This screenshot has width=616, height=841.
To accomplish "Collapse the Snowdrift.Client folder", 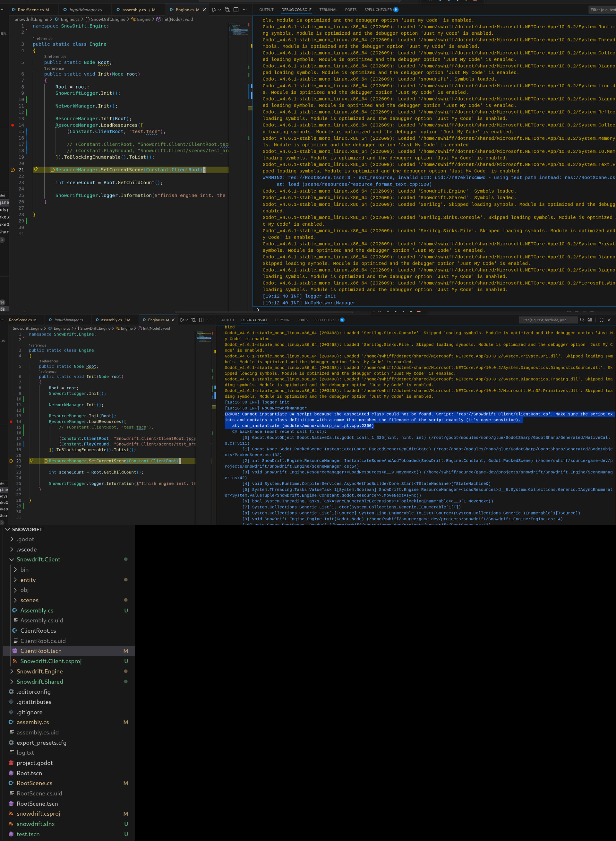I will coord(38,559).
